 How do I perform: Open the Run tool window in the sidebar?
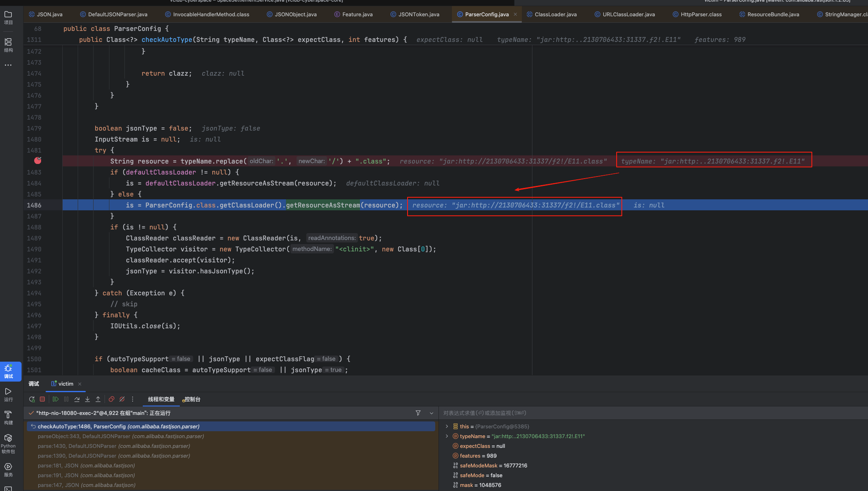click(8, 394)
